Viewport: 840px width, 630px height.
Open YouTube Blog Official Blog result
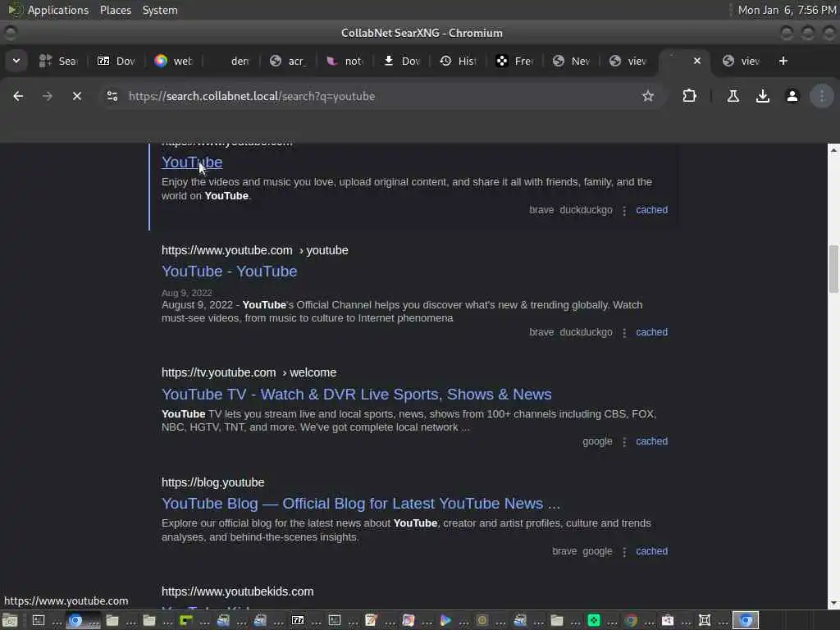[x=361, y=504]
